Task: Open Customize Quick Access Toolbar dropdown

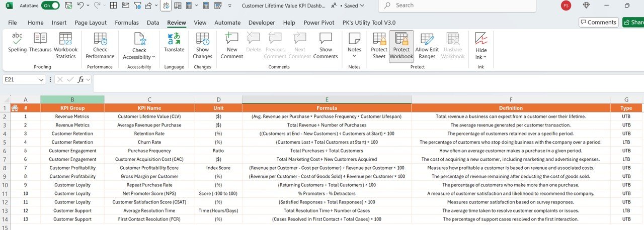Action: point(230,6)
